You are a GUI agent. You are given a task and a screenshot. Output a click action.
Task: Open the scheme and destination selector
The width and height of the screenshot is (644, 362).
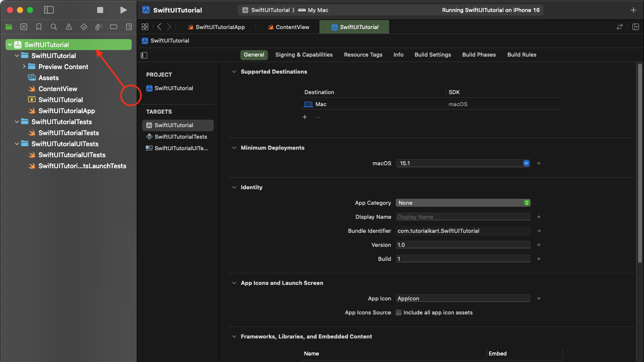(x=286, y=10)
